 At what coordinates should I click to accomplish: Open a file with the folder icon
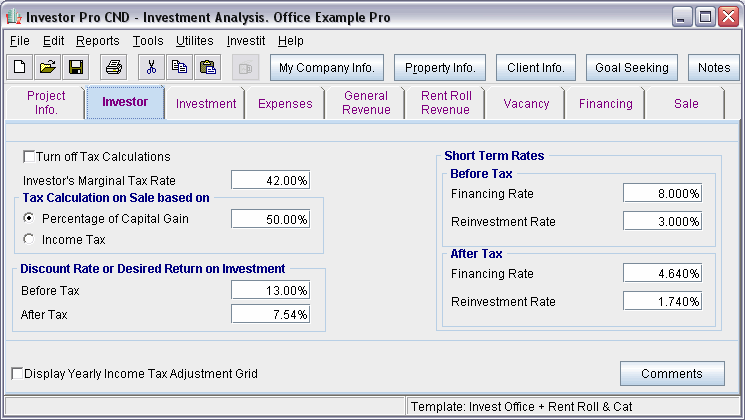[x=48, y=67]
